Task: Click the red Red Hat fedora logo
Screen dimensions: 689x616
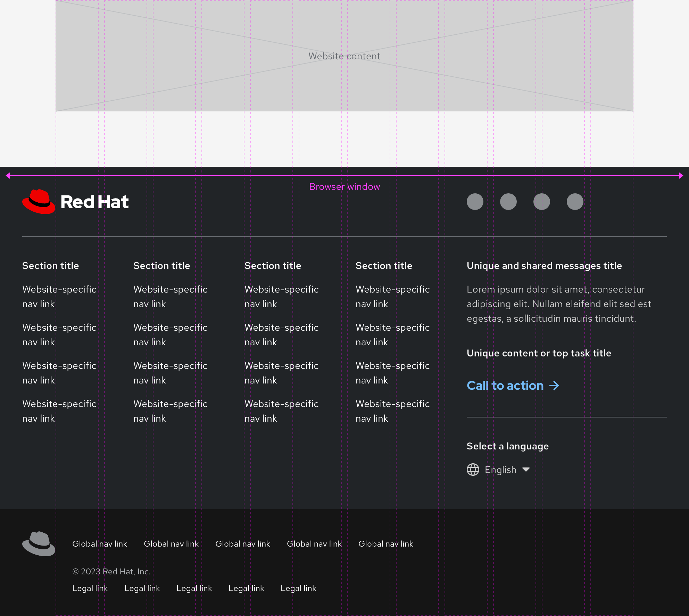Action: click(x=39, y=202)
